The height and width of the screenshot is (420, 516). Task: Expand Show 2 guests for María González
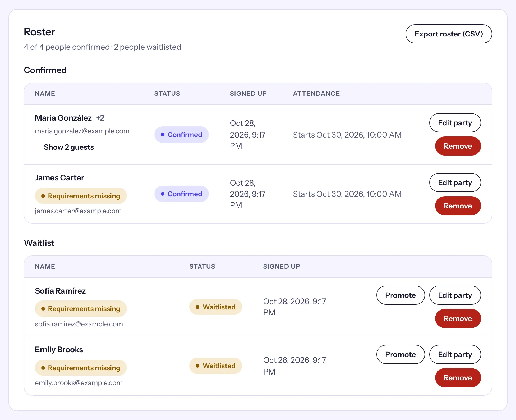[x=69, y=147]
